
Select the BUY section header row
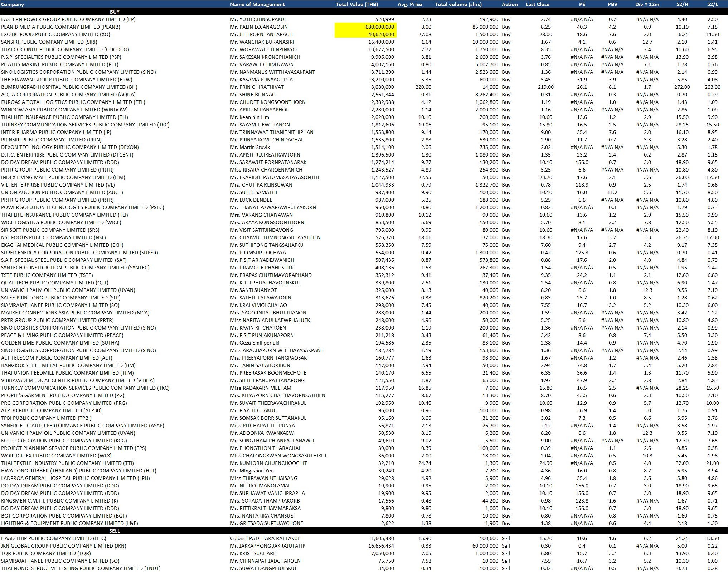[x=115, y=12]
